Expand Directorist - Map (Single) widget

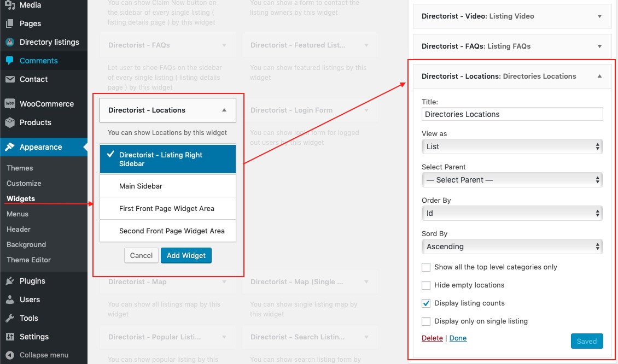coord(366,282)
